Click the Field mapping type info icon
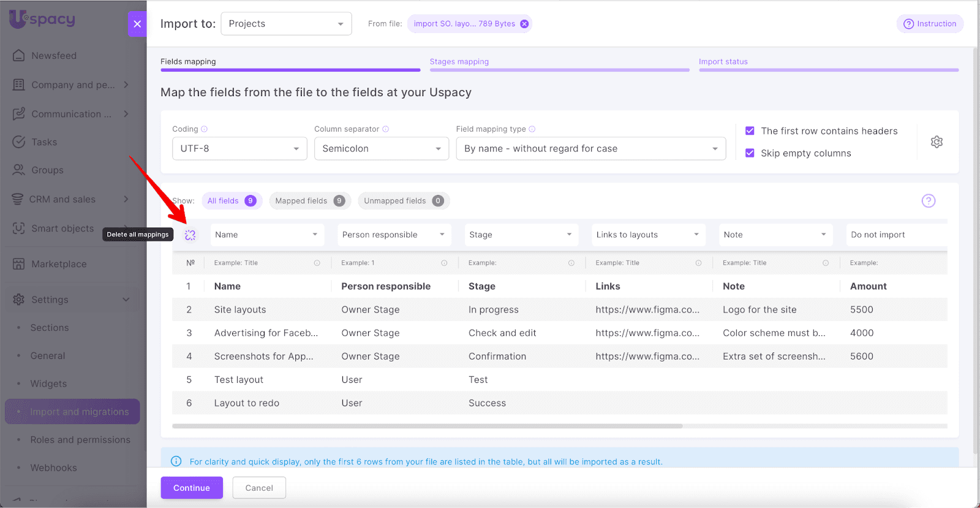 (532, 129)
